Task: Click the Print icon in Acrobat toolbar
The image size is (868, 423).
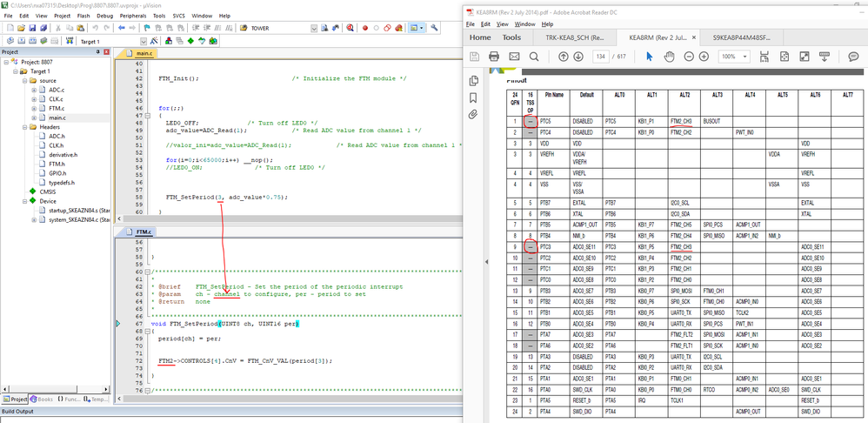Action: (x=494, y=57)
